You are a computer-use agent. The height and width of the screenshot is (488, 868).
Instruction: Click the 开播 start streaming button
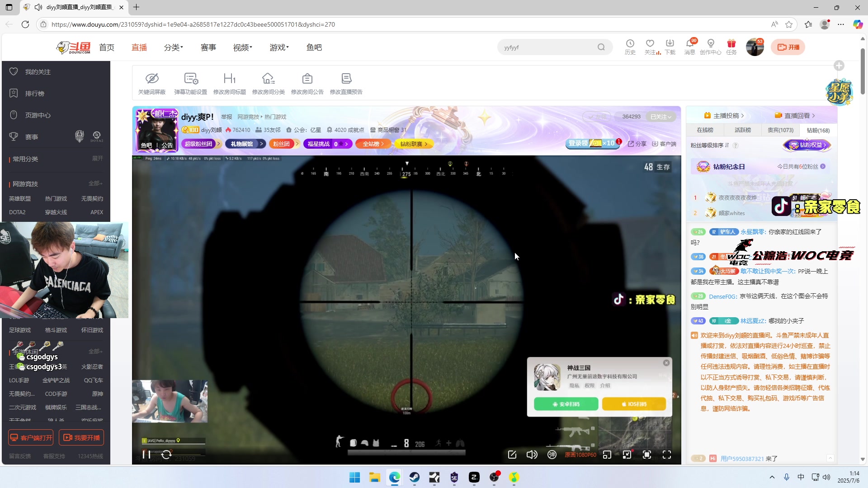tap(788, 47)
